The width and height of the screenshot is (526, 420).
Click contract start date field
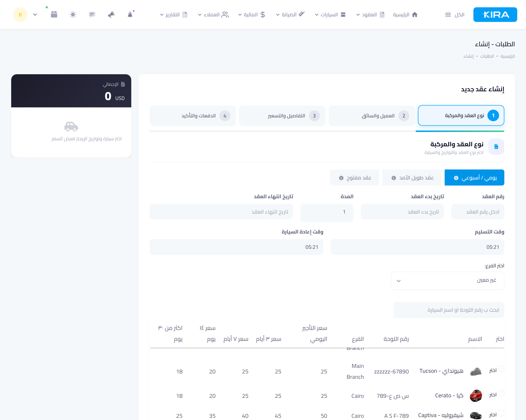[x=402, y=212]
